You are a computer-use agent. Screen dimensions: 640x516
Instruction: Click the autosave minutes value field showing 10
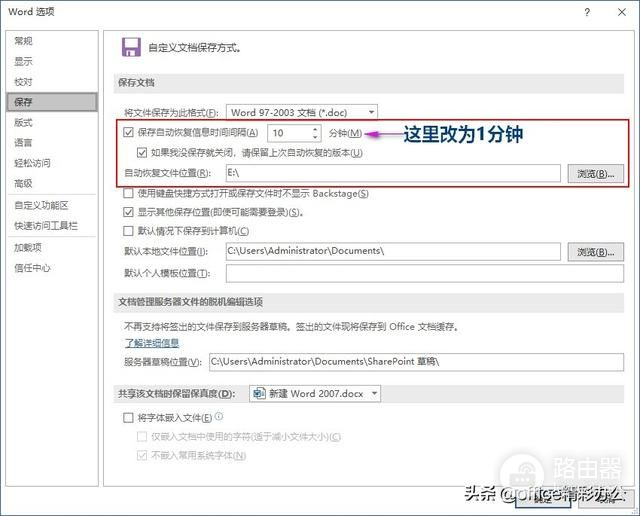pyautogui.click(x=289, y=133)
